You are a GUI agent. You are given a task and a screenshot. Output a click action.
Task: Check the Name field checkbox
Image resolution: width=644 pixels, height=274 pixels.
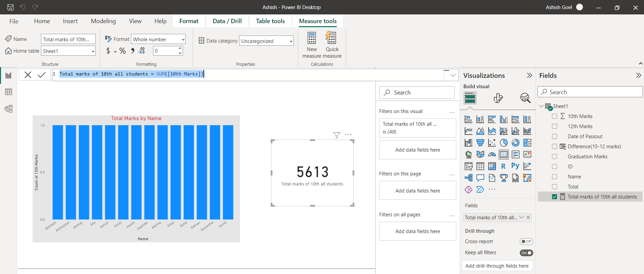(554, 176)
